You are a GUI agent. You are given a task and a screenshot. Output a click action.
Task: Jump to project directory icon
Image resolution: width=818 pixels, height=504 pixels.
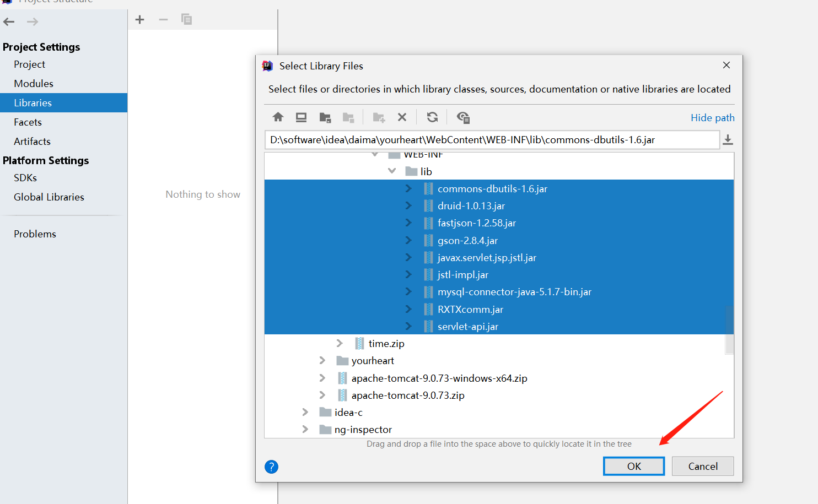325,117
